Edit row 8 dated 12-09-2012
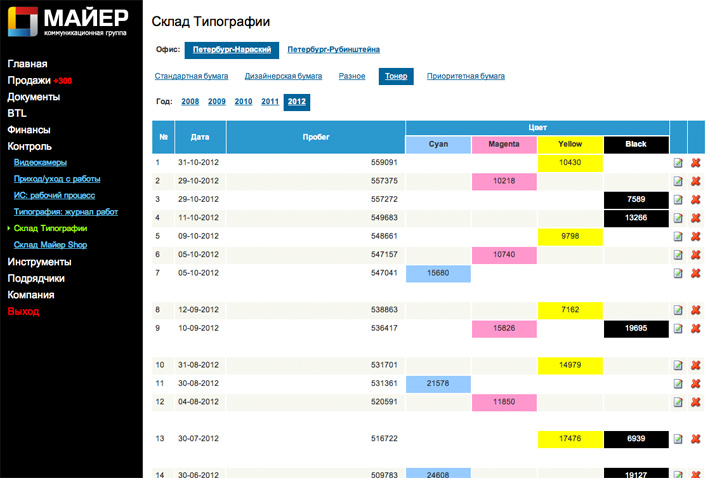The height and width of the screenshot is (478, 710). tap(678, 310)
